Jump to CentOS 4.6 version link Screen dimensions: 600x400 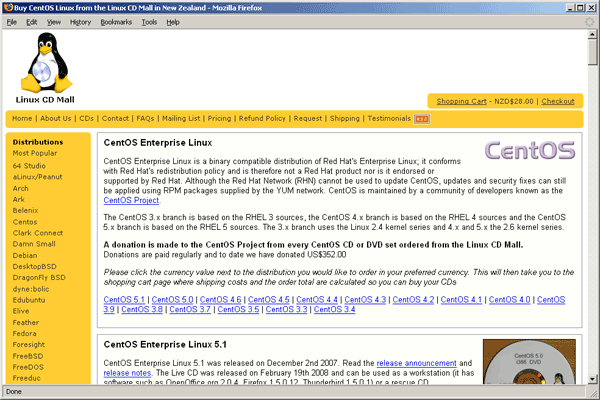(x=220, y=300)
